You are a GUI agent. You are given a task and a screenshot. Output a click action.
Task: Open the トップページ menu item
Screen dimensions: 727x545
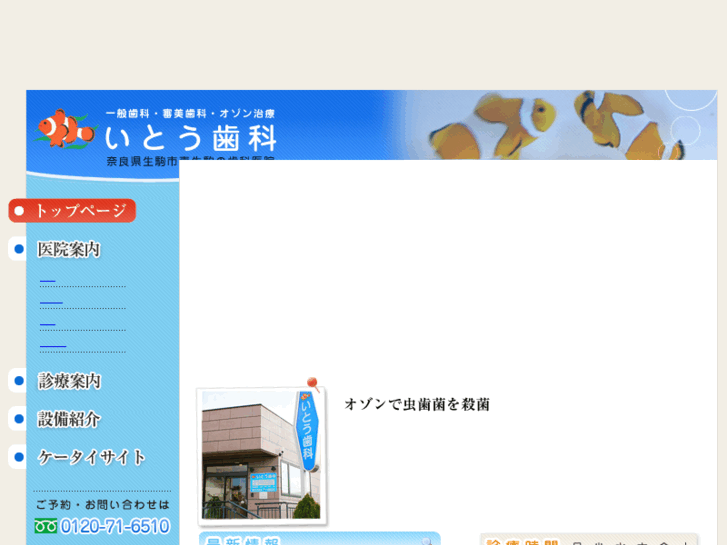(x=72, y=211)
